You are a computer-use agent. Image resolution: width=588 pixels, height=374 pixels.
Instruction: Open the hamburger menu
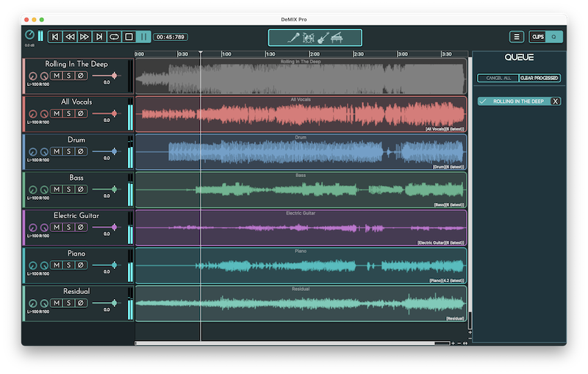click(x=517, y=37)
